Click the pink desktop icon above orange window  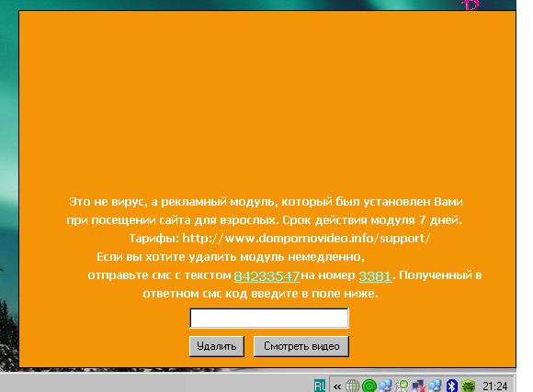pyautogui.click(x=471, y=5)
